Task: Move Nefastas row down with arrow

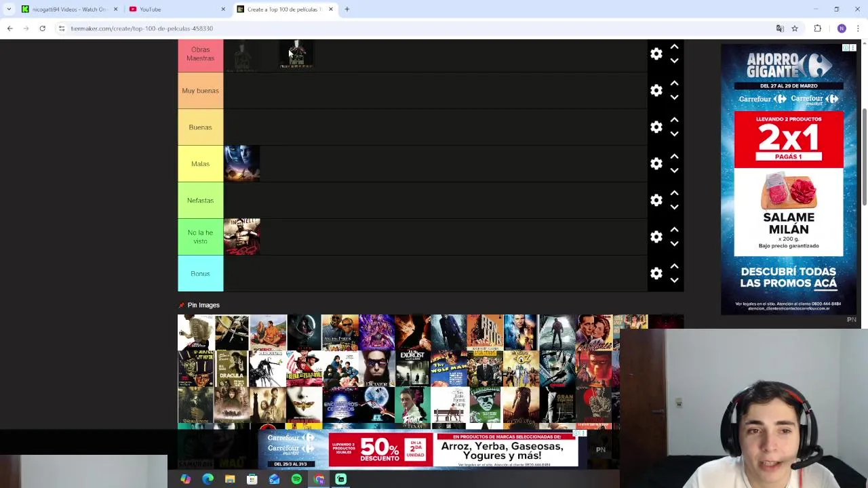Action: (674, 207)
